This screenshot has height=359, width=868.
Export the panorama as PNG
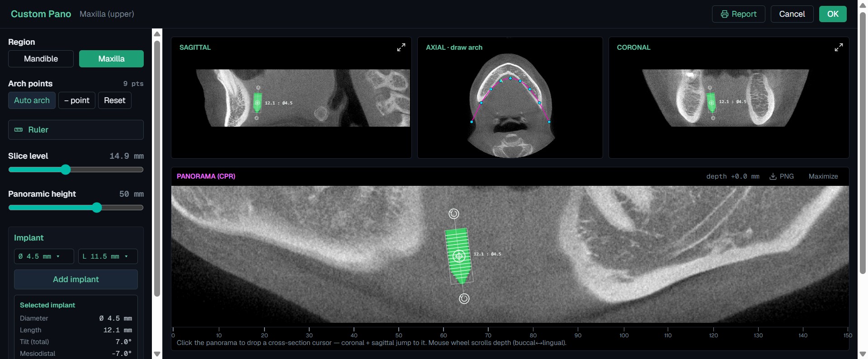click(x=782, y=176)
